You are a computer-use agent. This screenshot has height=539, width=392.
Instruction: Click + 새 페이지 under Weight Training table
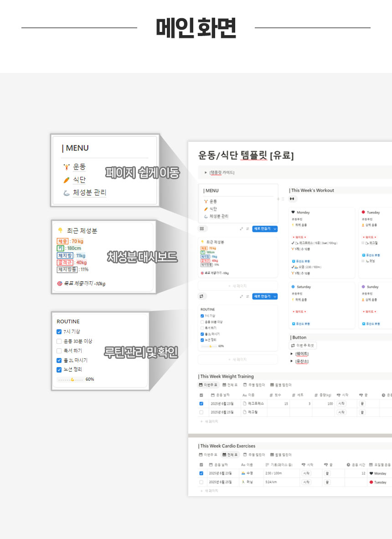point(209,421)
